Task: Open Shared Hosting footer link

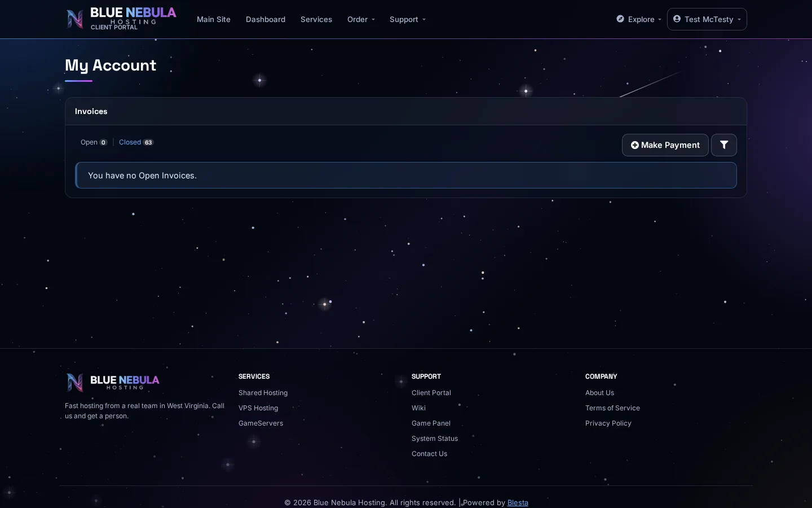Action: coord(263,393)
